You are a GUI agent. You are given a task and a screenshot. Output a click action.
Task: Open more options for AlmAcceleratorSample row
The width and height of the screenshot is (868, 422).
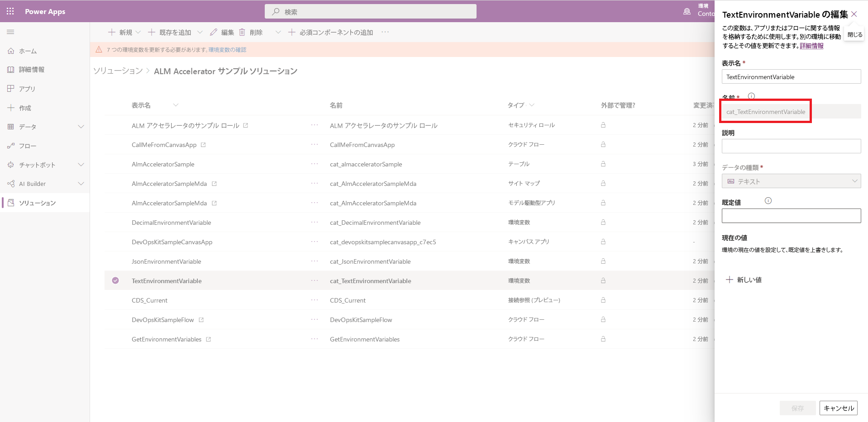click(315, 164)
